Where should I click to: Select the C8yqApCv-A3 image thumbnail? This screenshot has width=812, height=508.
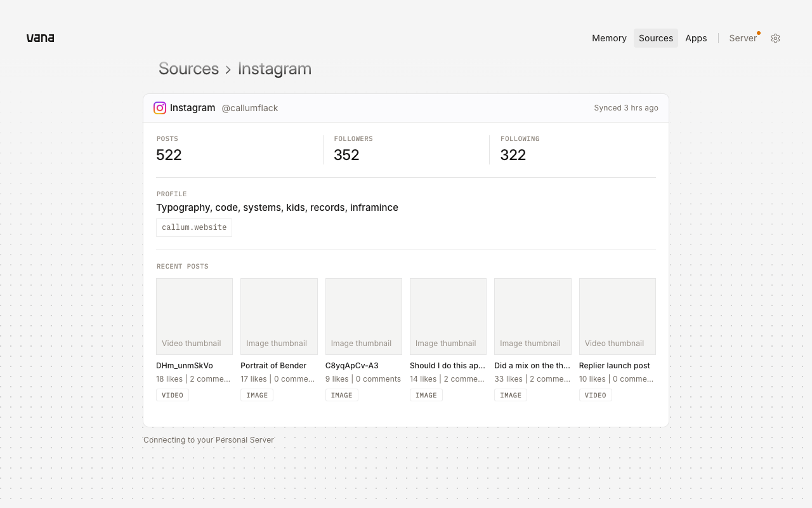click(363, 316)
